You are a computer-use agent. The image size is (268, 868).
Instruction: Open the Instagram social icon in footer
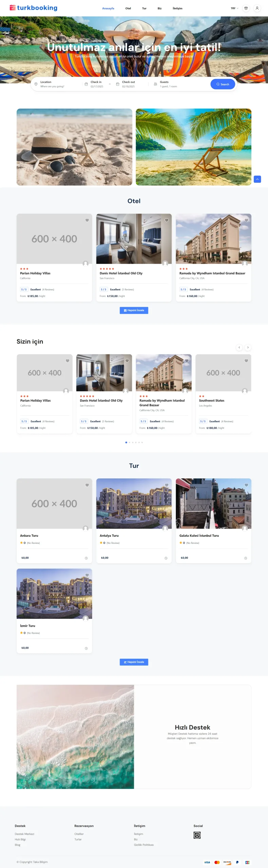[x=197, y=835]
